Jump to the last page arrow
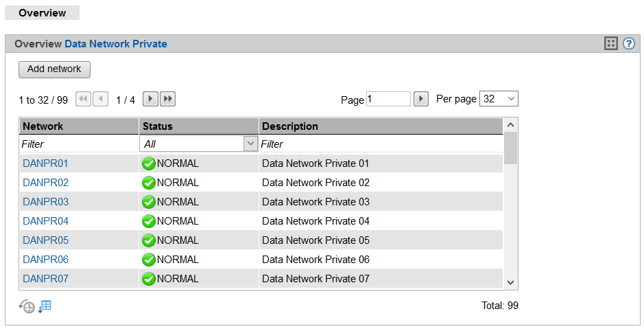644x329 pixels. 168,100
